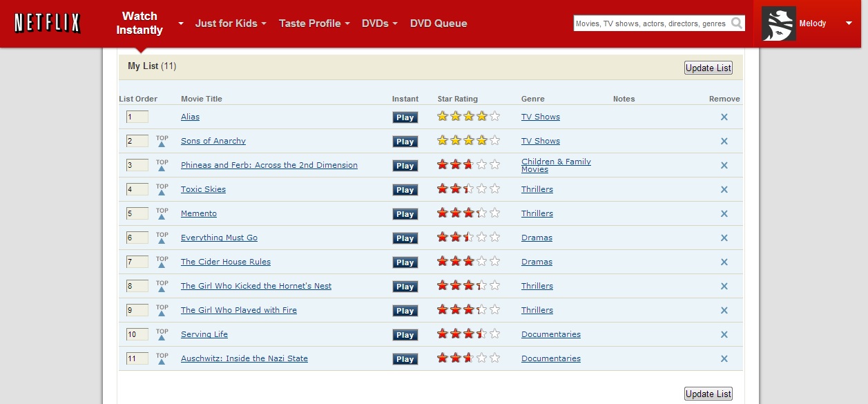
Task: Click Melody's profile avatar icon
Action: point(778,23)
